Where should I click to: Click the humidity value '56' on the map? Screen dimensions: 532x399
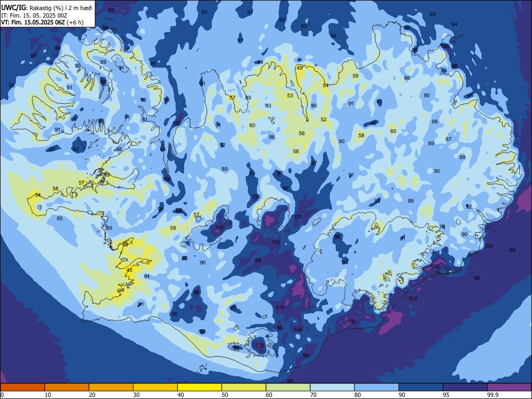pos(302,134)
